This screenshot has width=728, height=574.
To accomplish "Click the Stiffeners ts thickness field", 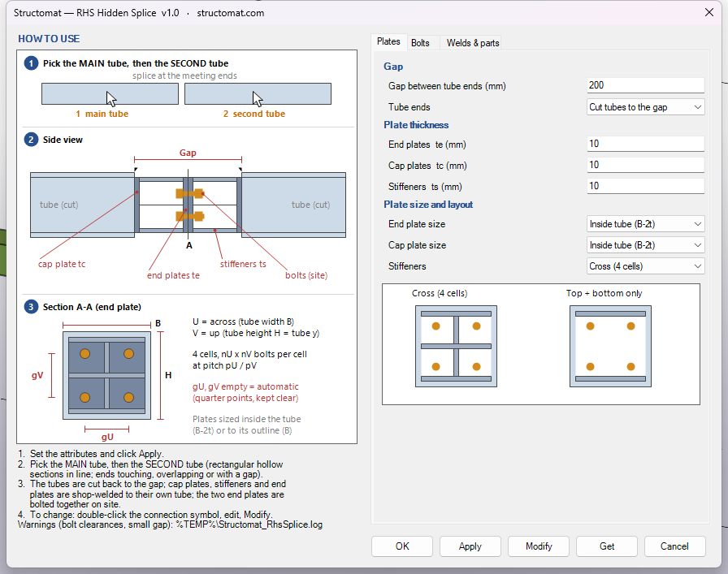I will click(x=645, y=186).
